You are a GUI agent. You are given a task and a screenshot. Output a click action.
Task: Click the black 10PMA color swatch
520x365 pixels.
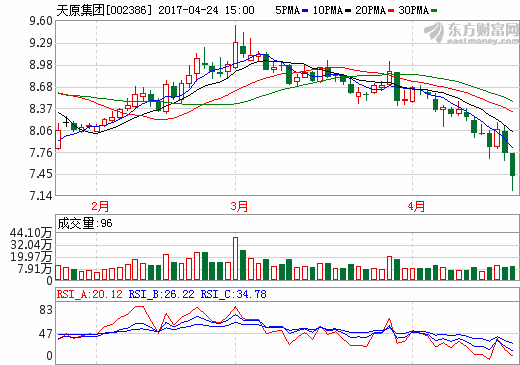[348, 11]
